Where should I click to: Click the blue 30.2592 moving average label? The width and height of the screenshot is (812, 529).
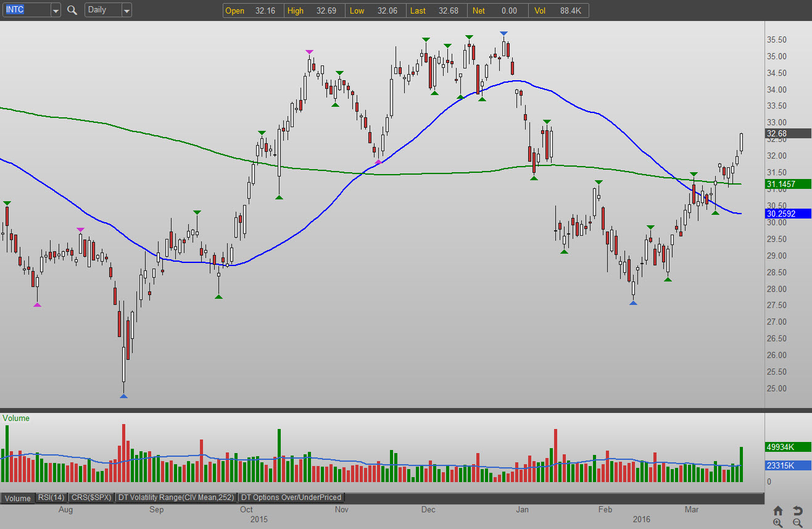tap(788, 214)
